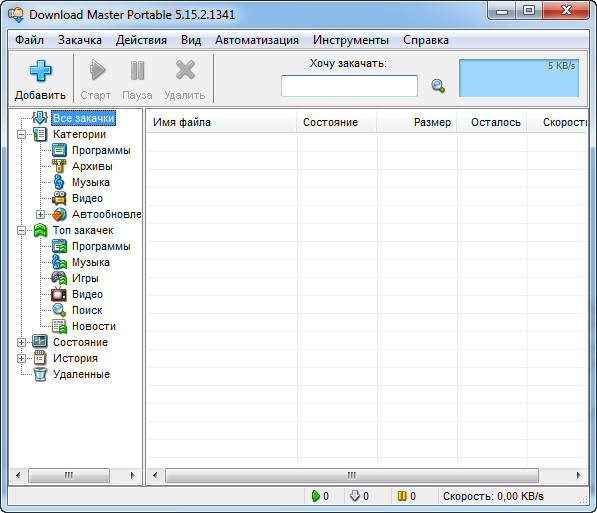
Task: Click the yellow paused count icon in status bar
Action: click(x=402, y=496)
